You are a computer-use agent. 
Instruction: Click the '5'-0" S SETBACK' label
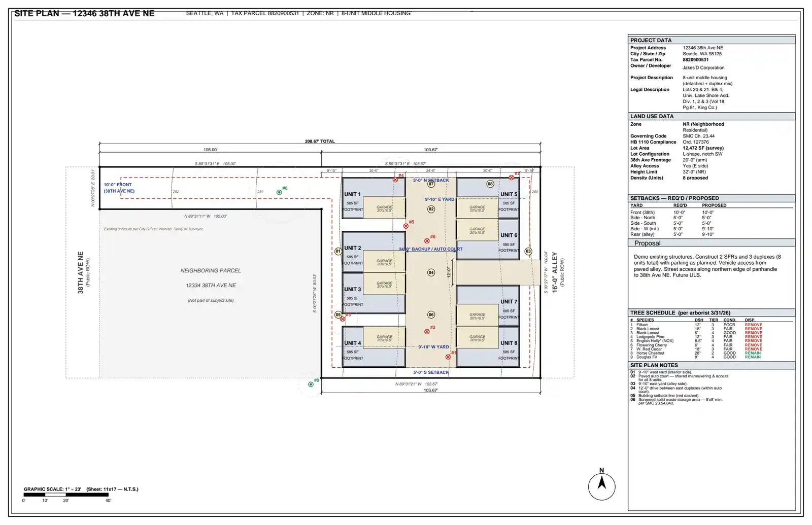431,372
